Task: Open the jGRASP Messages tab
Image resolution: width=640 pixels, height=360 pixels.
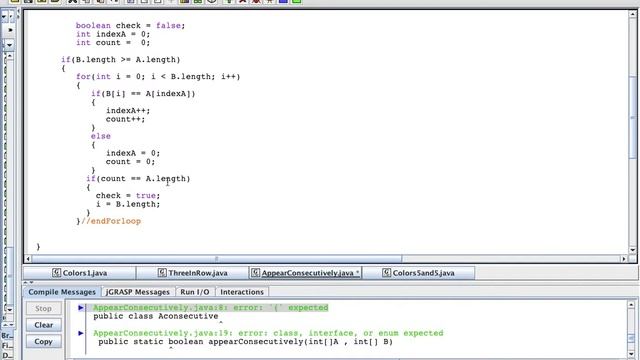Action: (x=138, y=292)
